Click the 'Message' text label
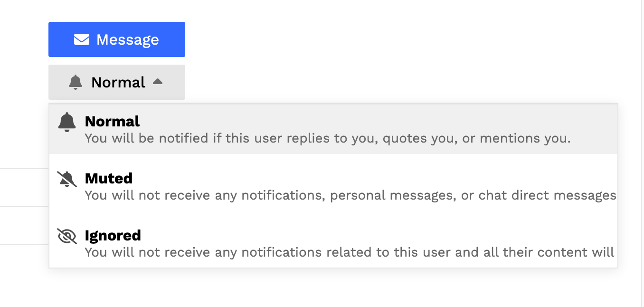Viewport: 644px width, 307px height. click(128, 39)
